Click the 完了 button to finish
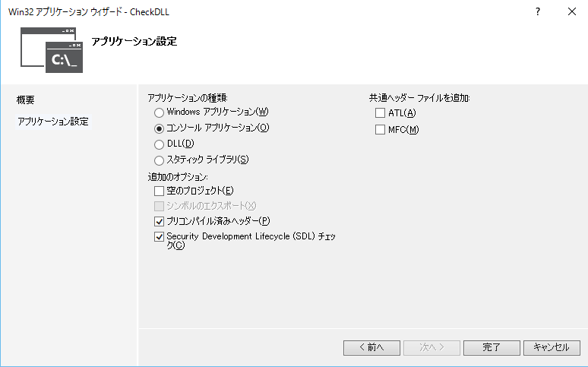Screen dimensions: 588x367 (x=492, y=347)
